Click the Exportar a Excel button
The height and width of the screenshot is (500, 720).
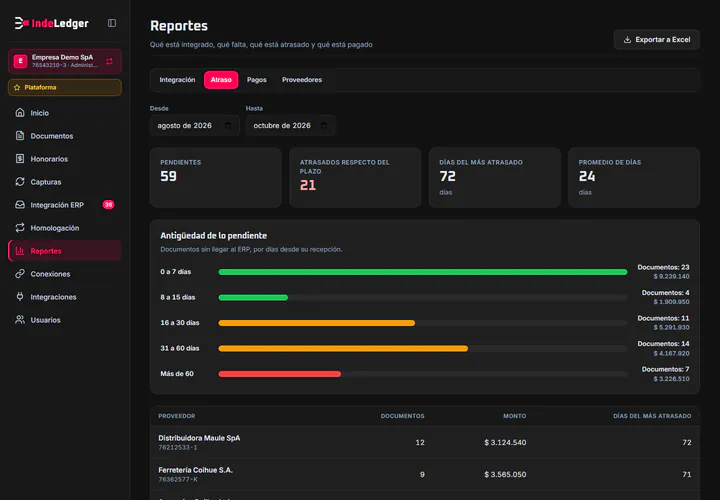pos(657,39)
